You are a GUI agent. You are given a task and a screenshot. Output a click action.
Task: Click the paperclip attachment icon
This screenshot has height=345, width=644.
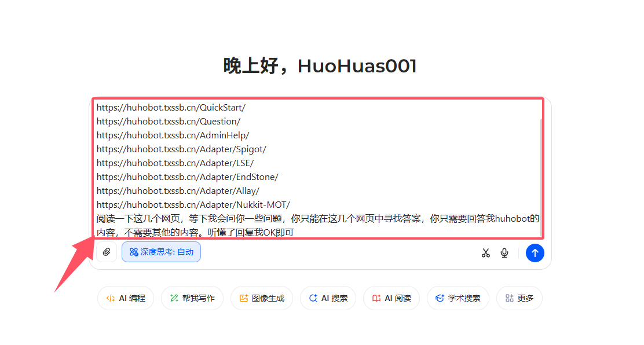click(x=107, y=252)
